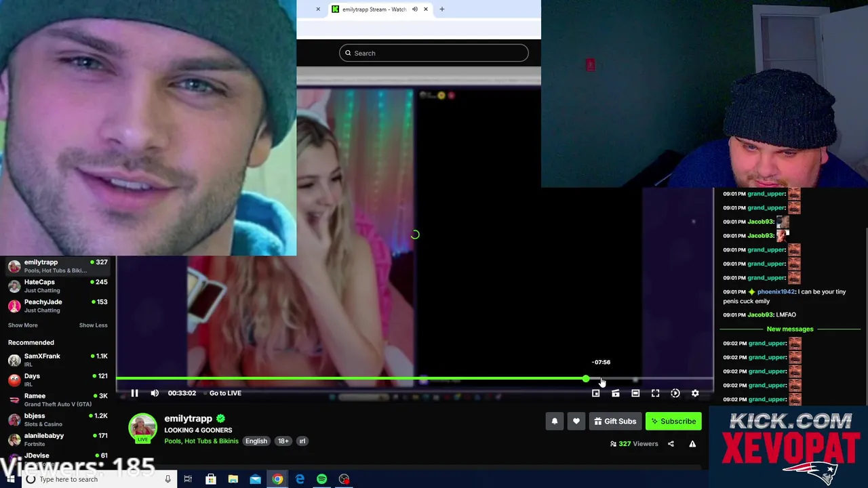Open a new browser tab plus button
The width and height of the screenshot is (868, 488).
[x=442, y=9]
